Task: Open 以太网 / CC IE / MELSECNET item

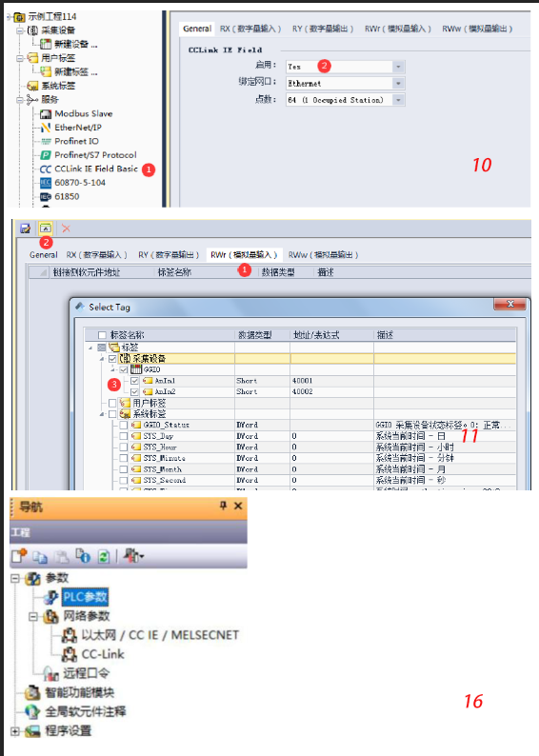Action: point(160,635)
